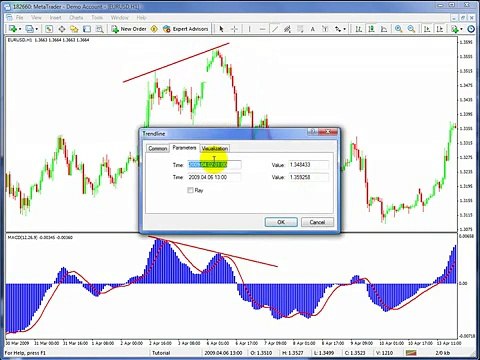Toggle the Data Window icon

[62, 29]
